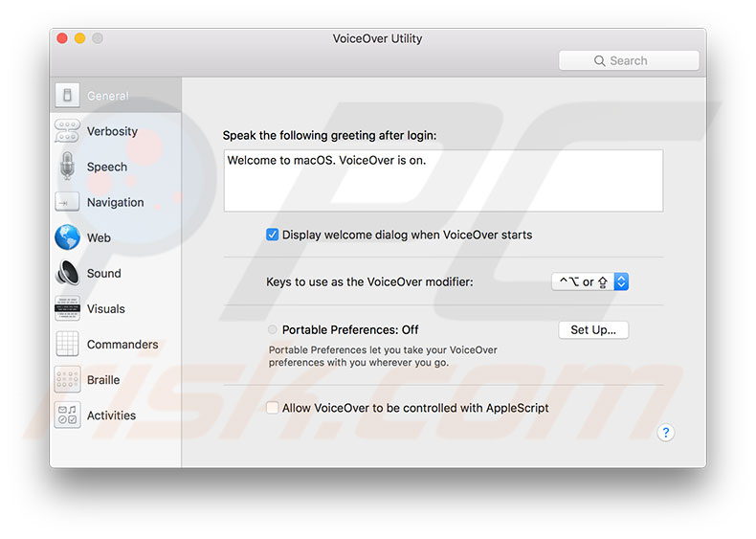
Task: Select the General category label
Action: pyautogui.click(x=108, y=96)
